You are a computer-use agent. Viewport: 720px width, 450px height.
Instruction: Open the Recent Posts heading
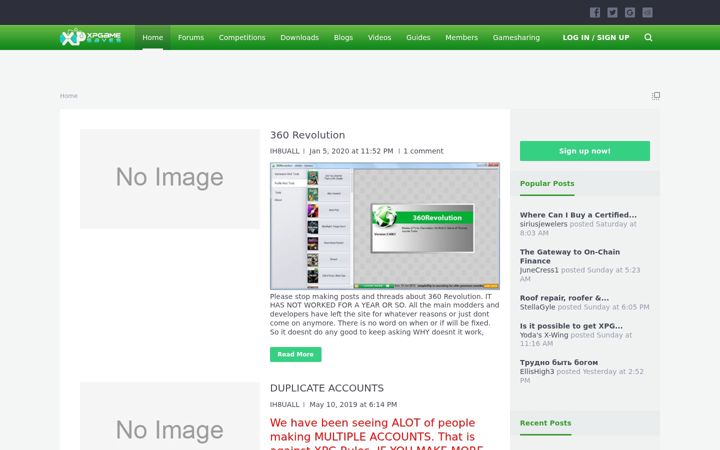coord(546,423)
